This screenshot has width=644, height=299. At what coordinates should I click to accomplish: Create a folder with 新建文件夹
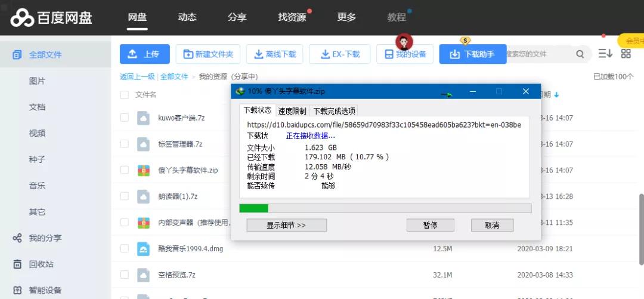pos(208,54)
